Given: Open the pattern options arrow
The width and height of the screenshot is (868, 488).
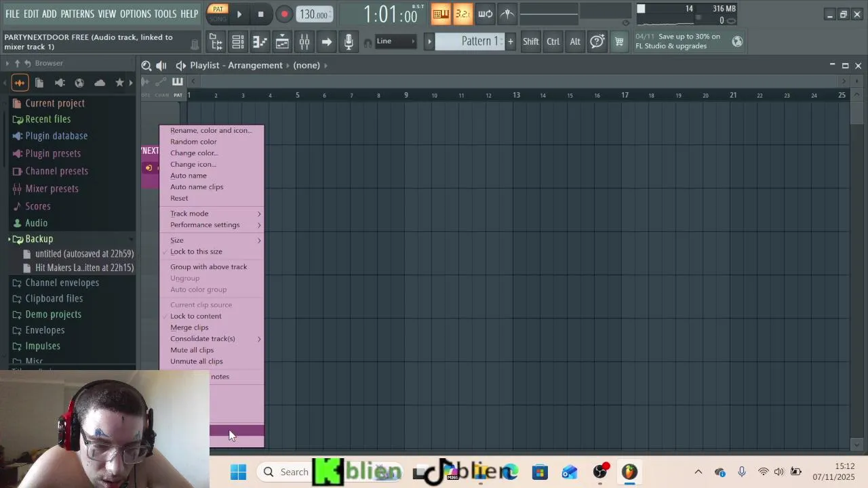Looking at the screenshot, I should point(429,41).
